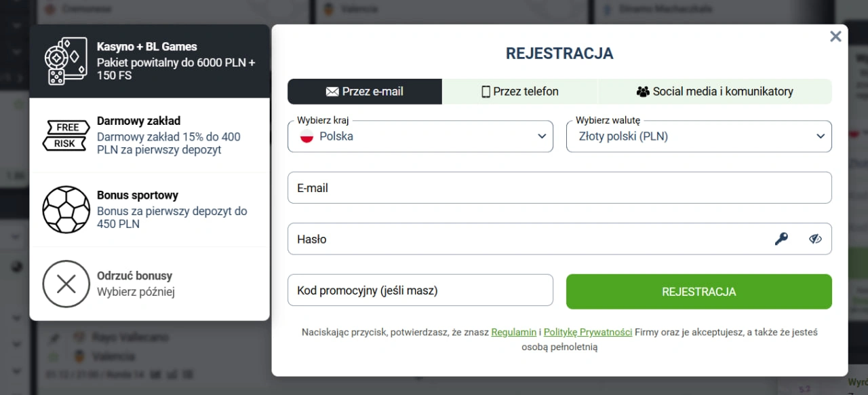Switch to the Przez telefon tab

point(519,91)
